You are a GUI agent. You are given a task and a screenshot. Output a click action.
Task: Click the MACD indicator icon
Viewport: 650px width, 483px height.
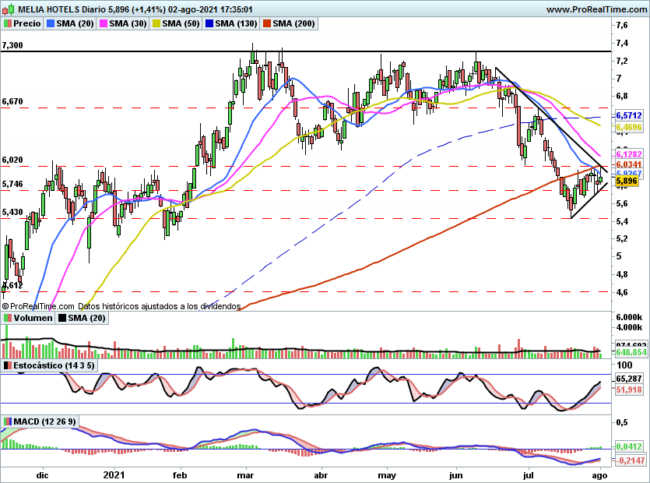pos(7,422)
